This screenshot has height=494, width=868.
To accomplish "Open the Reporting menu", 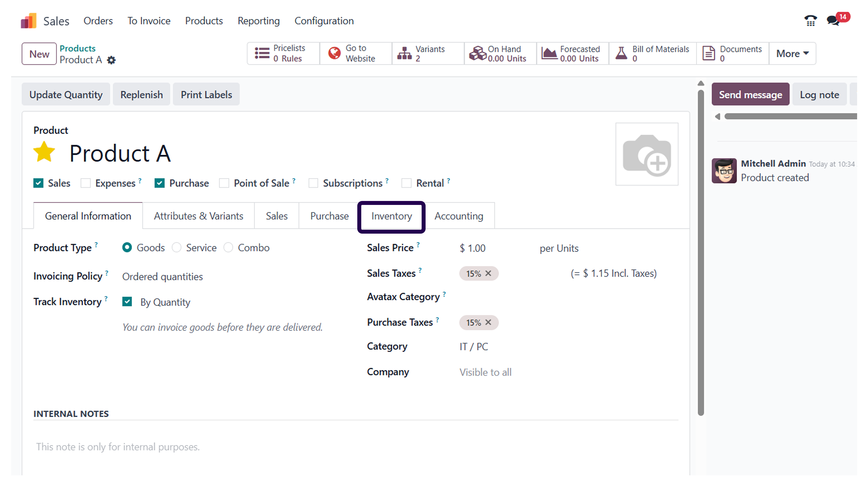I will point(259,21).
